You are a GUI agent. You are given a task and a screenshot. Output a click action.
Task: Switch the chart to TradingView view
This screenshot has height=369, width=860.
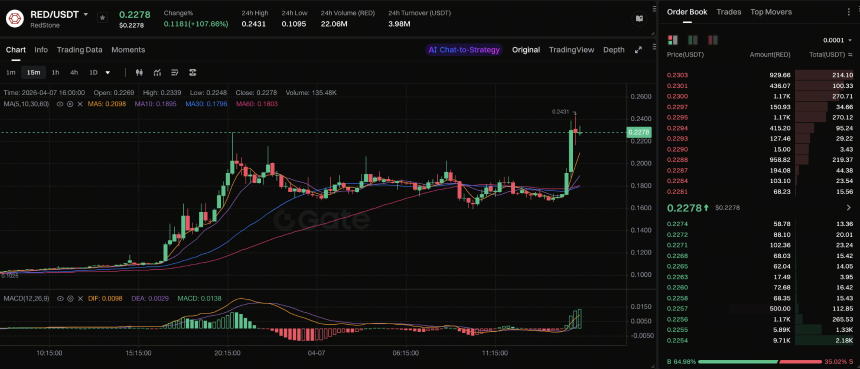[x=571, y=50]
